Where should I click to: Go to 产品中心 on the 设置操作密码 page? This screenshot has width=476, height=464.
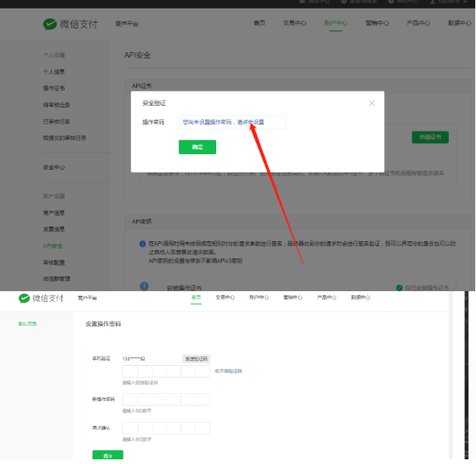[x=327, y=297]
